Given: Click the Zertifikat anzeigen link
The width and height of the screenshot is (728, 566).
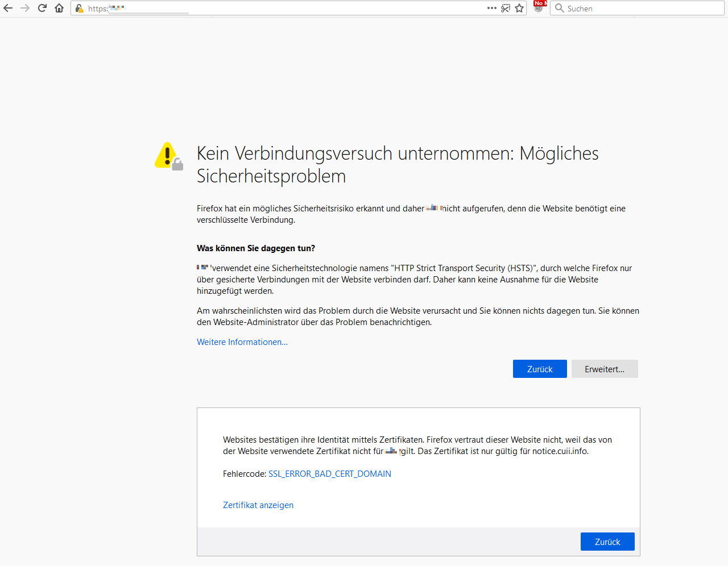Looking at the screenshot, I should [258, 505].
